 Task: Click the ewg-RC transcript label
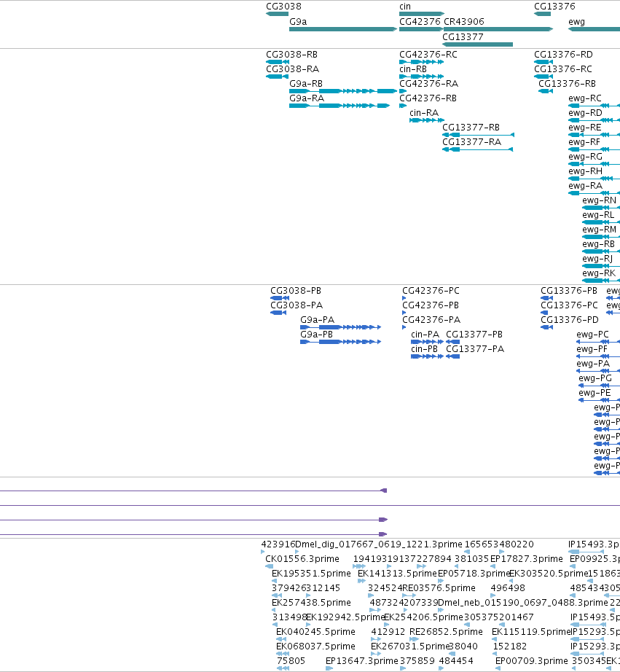[x=585, y=98]
